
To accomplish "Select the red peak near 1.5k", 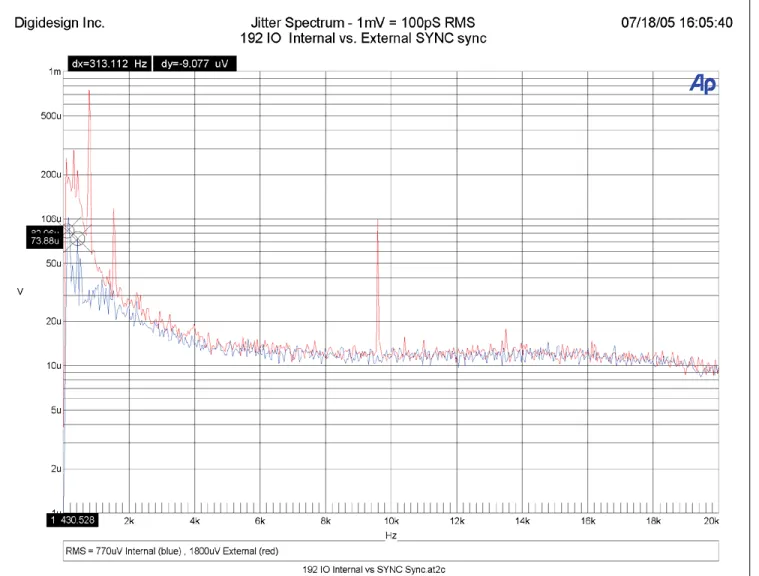I will pyautogui.click(x=114, y=247).
